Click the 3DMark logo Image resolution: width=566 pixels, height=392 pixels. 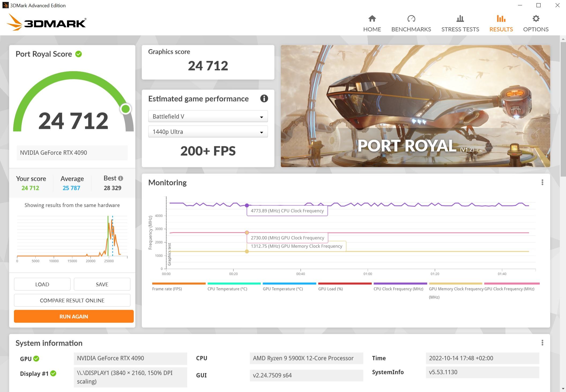(46, 22)
